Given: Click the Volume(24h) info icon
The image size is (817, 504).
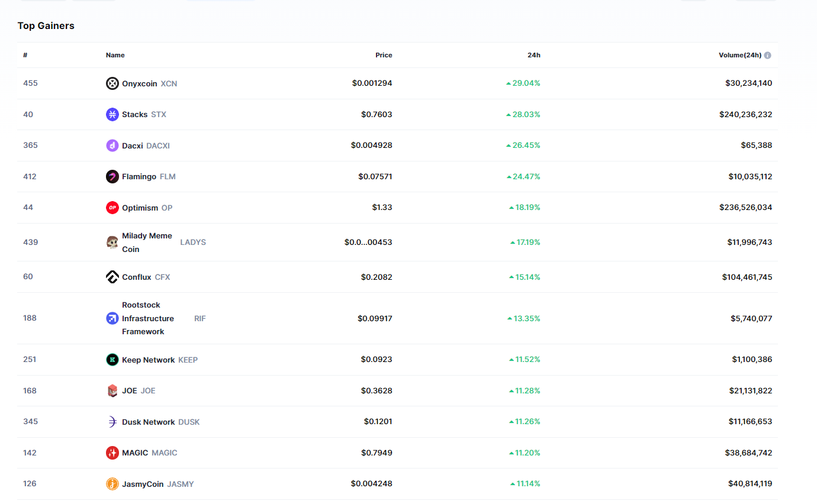Looking at the screenshot, I should click(767, 56).
